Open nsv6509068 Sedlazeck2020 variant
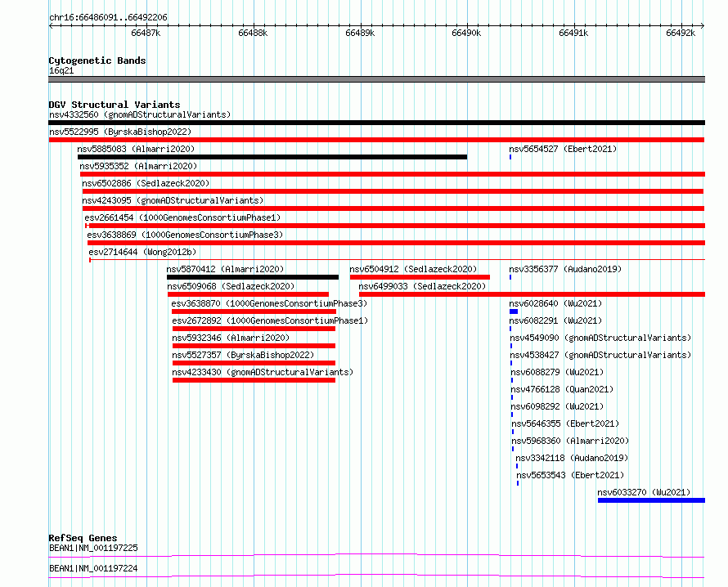This screenshot has width=728, height=587. point(231,286)
